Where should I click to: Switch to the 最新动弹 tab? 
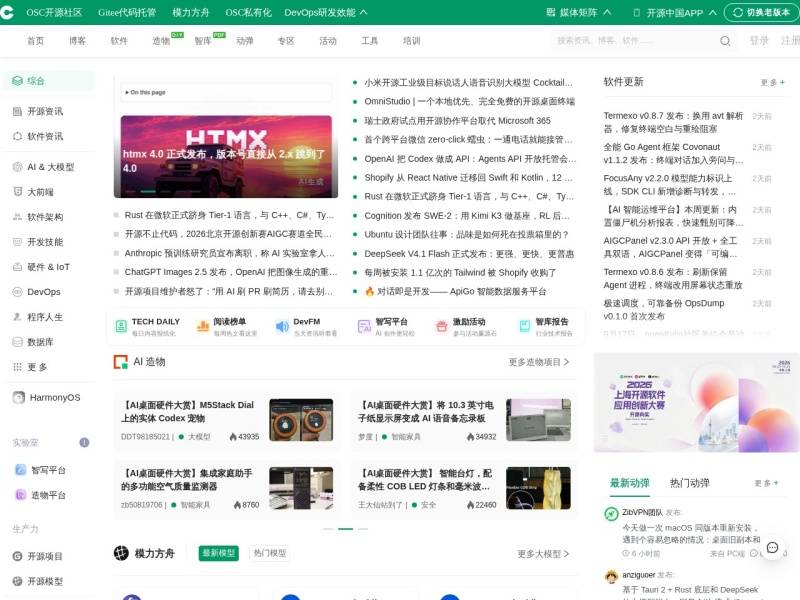click(x=630, y=483)
